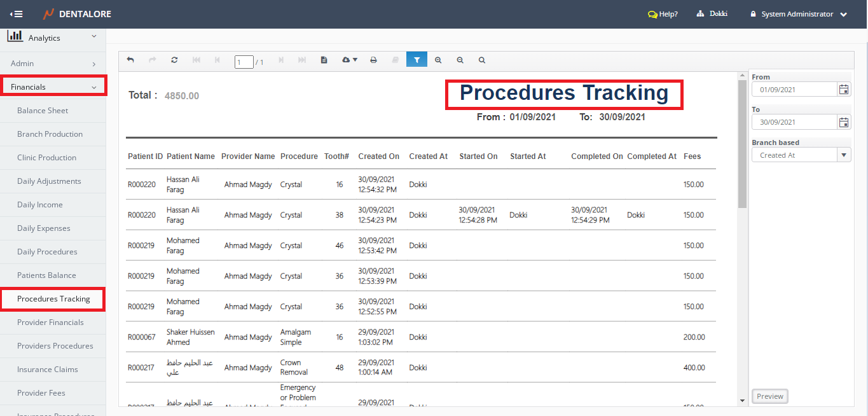Viewport: 868px width, 416px height.
Task: Click the page number input field
Action: tap(244, 62)
